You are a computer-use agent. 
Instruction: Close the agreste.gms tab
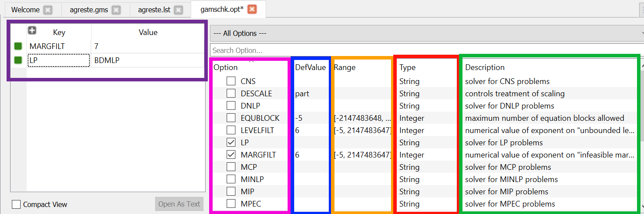coord(116,10)
